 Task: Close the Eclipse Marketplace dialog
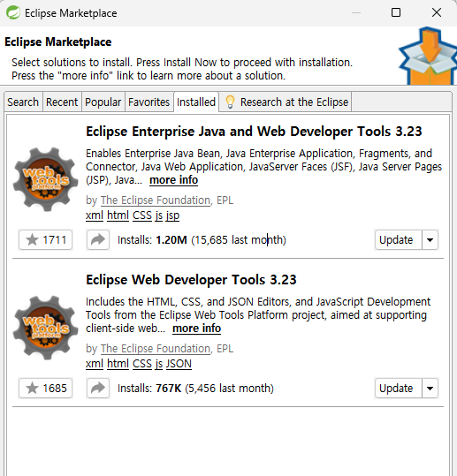437,12
